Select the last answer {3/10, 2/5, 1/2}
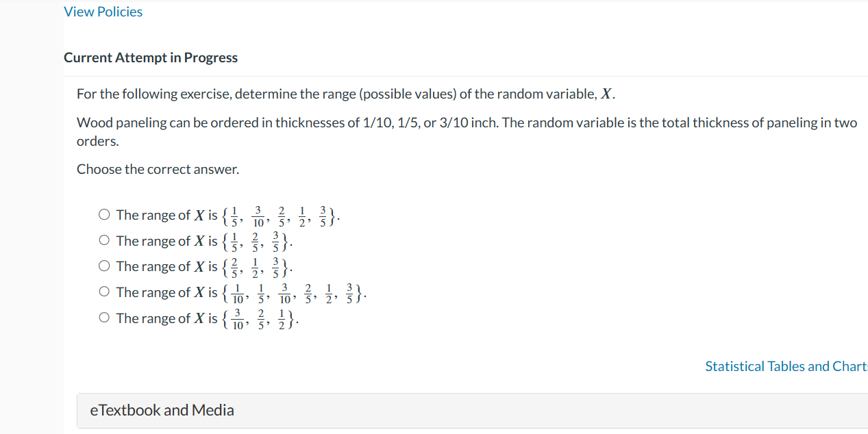The height and width of the screenshot is (434, 868). point(104,317)
